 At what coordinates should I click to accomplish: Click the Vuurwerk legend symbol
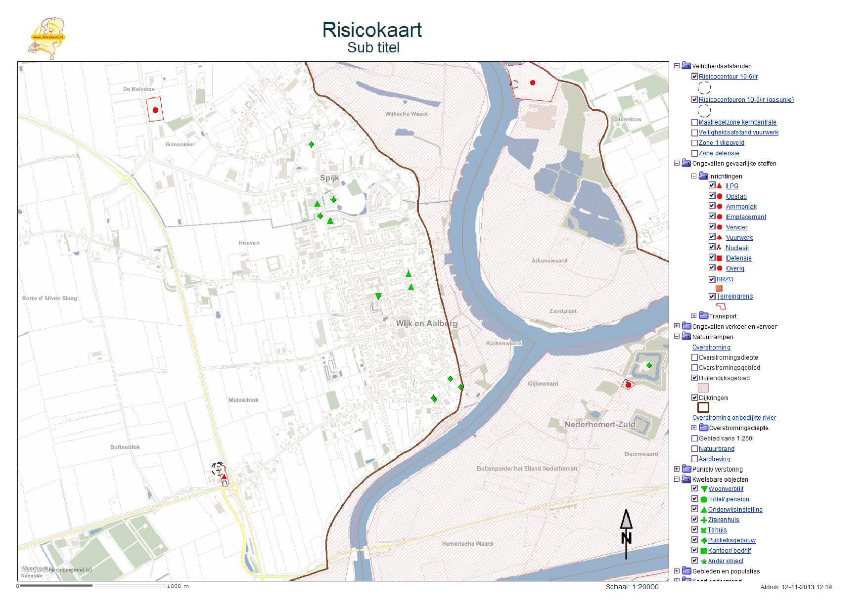(x=719, y=238)
